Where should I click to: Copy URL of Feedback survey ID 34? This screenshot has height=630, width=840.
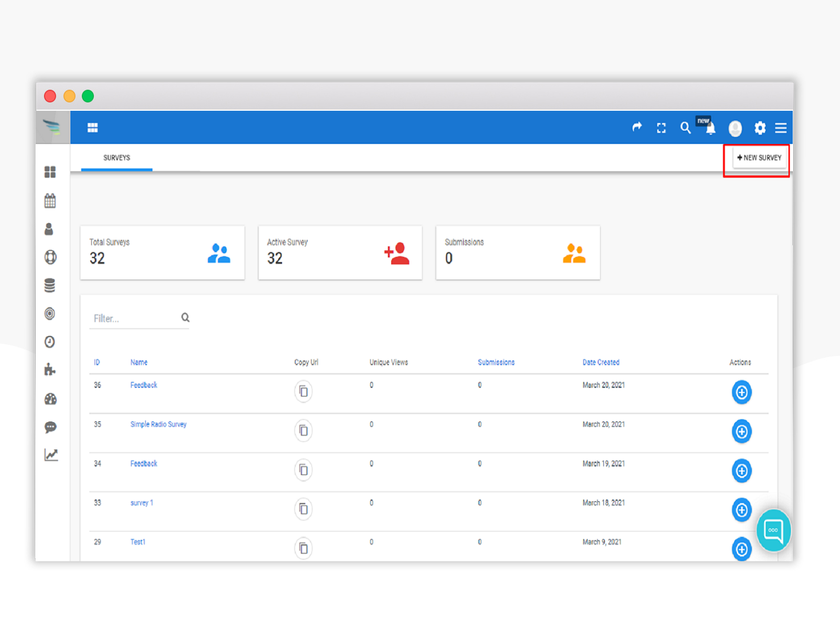tap(303, 470)
